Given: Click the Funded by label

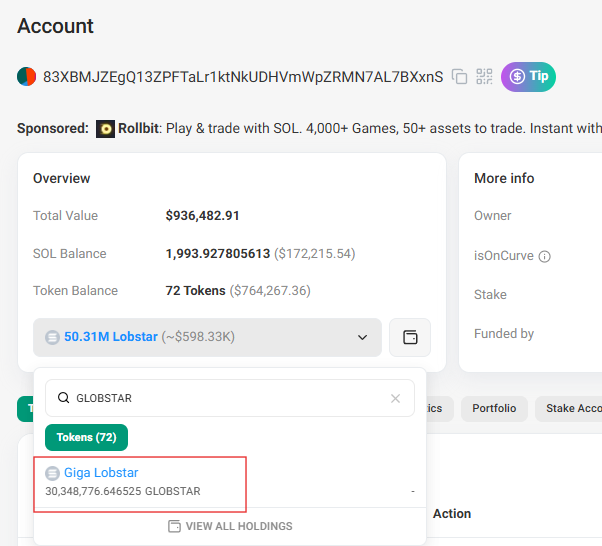Looking at the screenshot, I should click(504, 334).
